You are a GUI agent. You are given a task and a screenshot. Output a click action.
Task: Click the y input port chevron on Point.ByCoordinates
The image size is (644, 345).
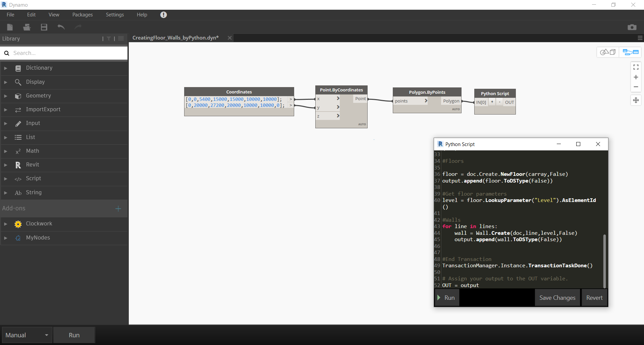tap(338, 107)
